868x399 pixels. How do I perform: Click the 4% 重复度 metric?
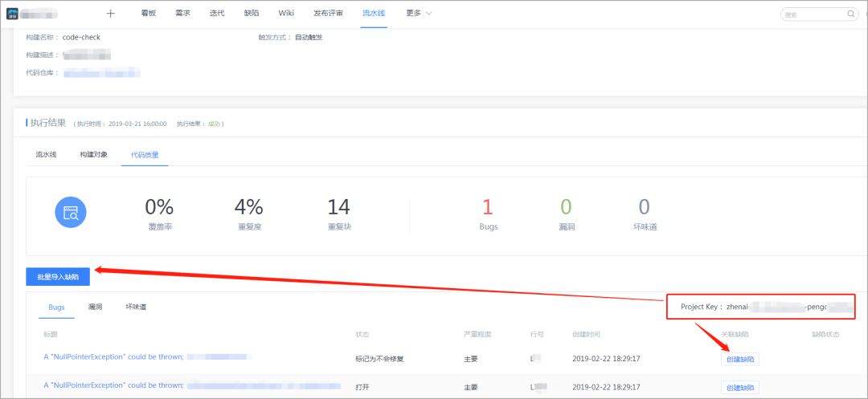249,215
